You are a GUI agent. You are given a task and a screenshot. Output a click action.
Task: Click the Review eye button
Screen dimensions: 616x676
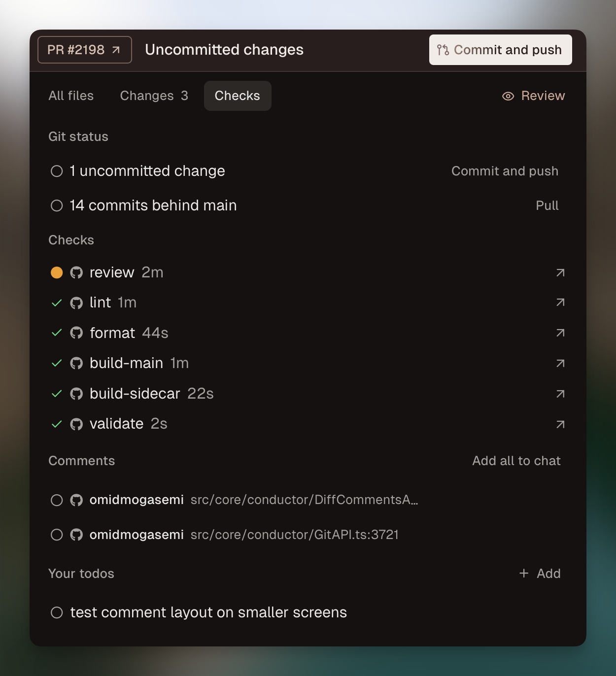click(x=533, y=96)
